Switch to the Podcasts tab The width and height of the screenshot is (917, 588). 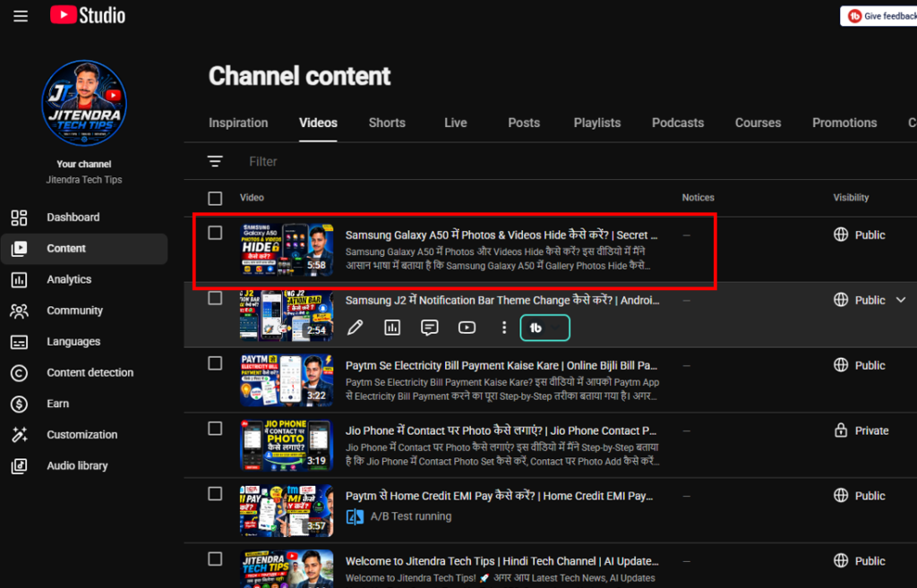[678, 123]
